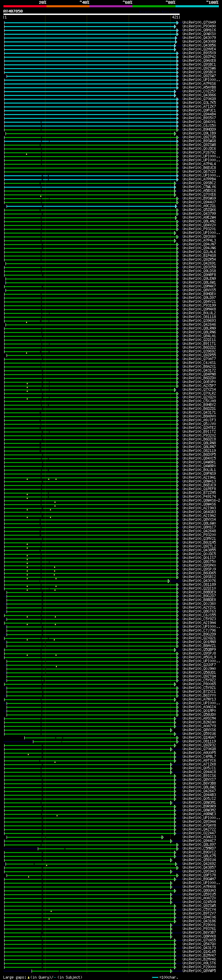
Task: Click label UniRef100_Q2HVE4
Action: click(x=199, y=49)
